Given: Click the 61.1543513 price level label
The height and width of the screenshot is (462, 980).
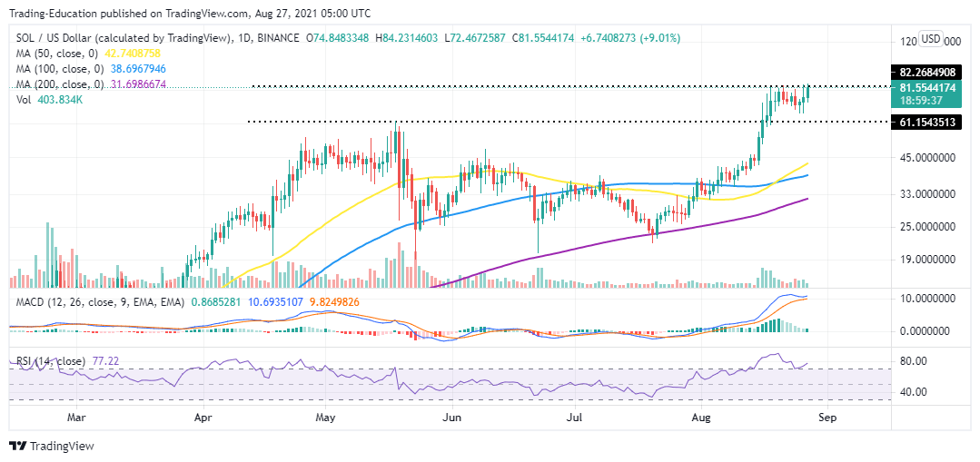Looking at the screenshot, I should click(926, 122).
